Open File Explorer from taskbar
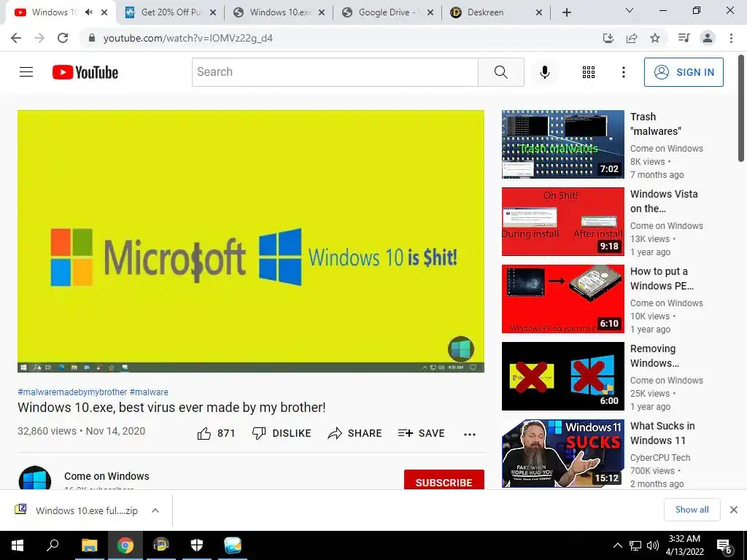747x560 pixels. (x=89, y=545)
